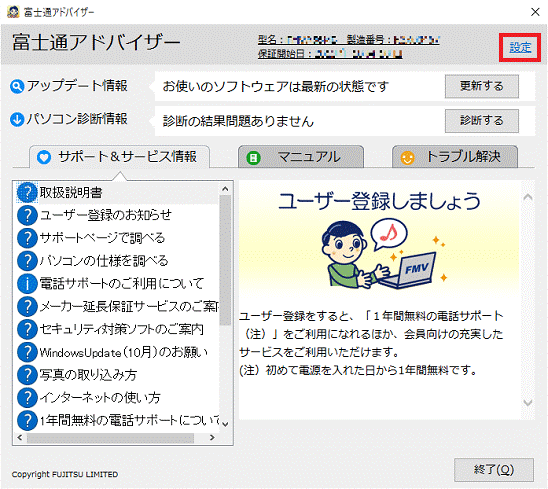This screenshot has width=548, height=489.
Task: Click the question icon beside WindowsUpdate(10月)のお願い
Action: [x=27, y=352]
